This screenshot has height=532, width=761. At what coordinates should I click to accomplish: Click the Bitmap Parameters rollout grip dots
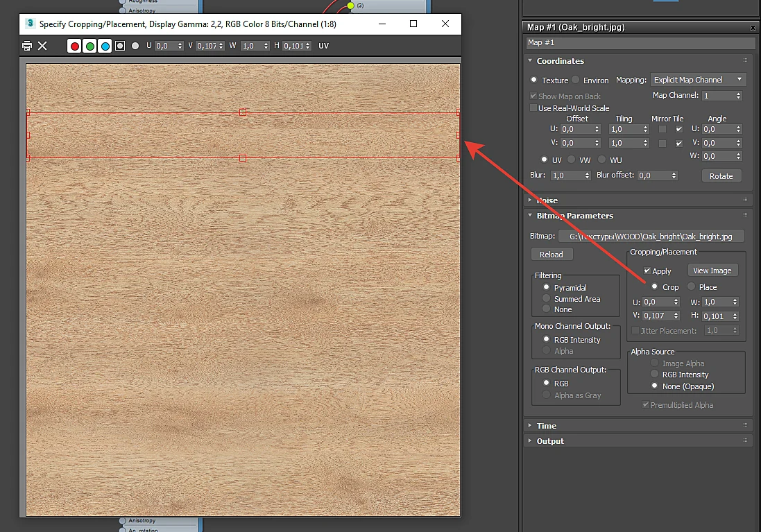[x=745, y=214]
